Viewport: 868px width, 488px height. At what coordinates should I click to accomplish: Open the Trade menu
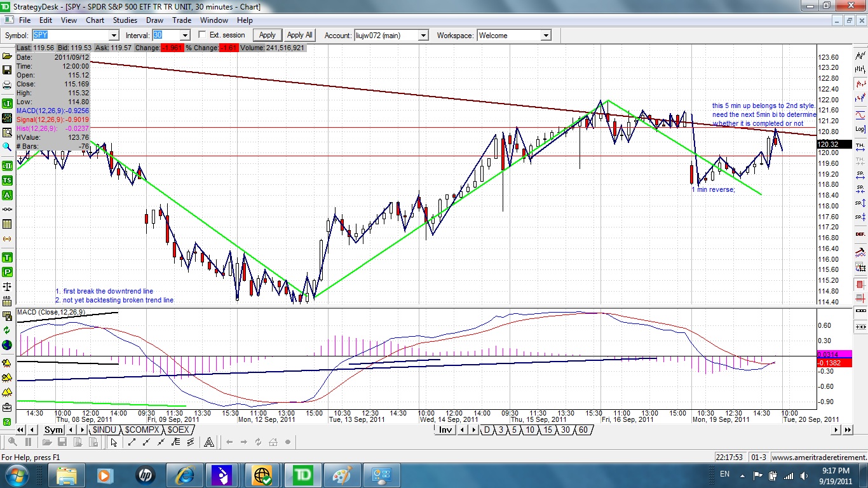182,20
